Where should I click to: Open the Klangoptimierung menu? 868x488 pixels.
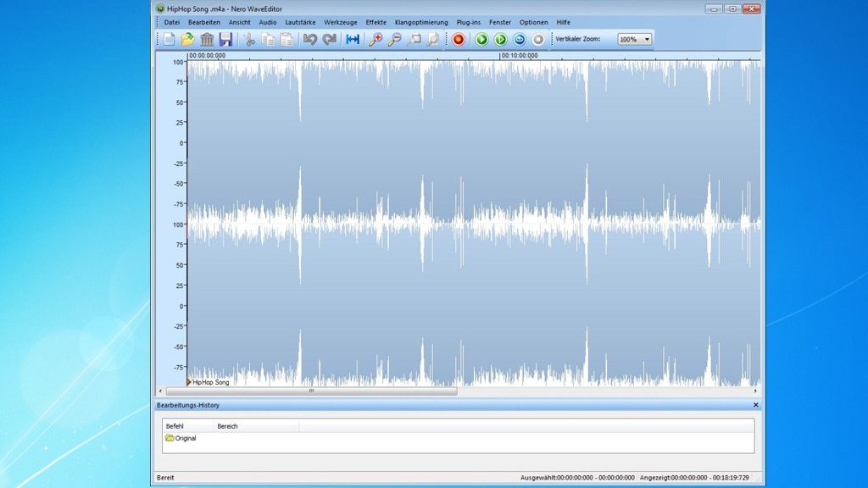coord(424,22)
